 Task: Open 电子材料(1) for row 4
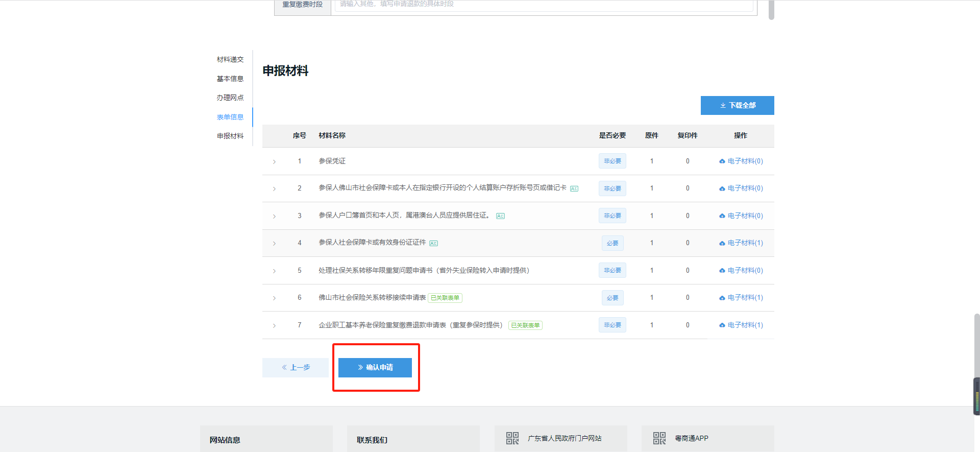[741, 243]
